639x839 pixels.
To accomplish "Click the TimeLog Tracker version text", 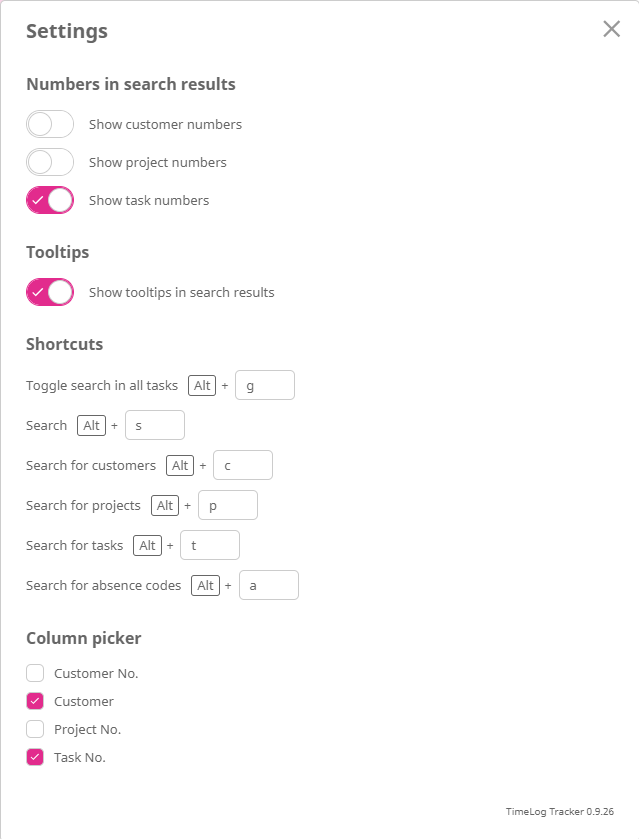I will point(559,811).
